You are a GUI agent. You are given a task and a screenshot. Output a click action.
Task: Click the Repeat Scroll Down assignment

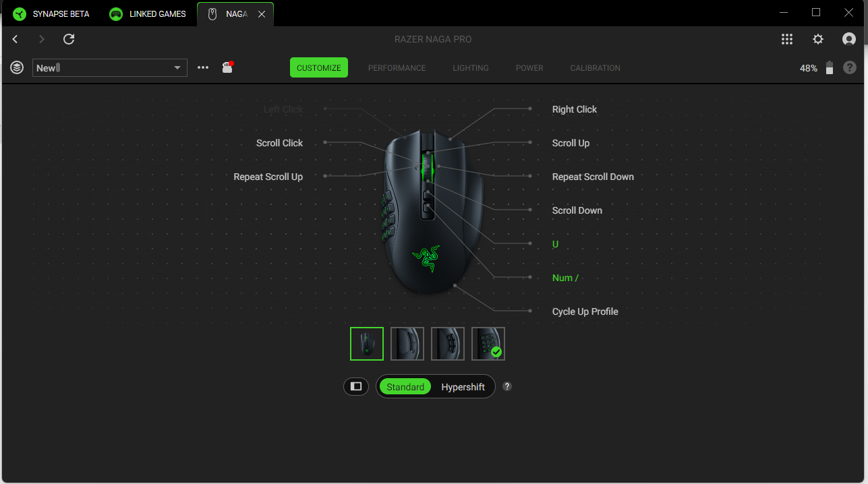(593, 177)
